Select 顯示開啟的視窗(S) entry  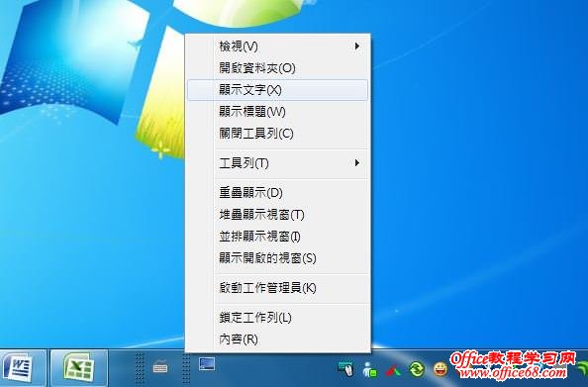click(x=277, y=258)
